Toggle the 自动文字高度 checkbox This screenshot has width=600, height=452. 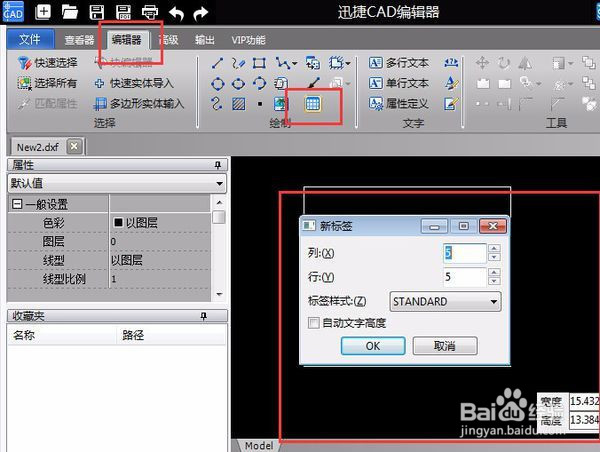point(313,323)
